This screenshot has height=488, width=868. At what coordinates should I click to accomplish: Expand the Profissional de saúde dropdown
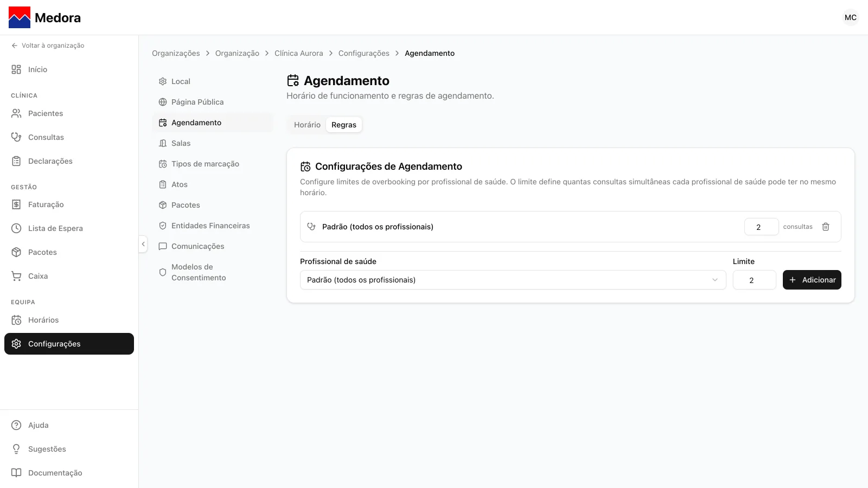(x=513, y=280)
